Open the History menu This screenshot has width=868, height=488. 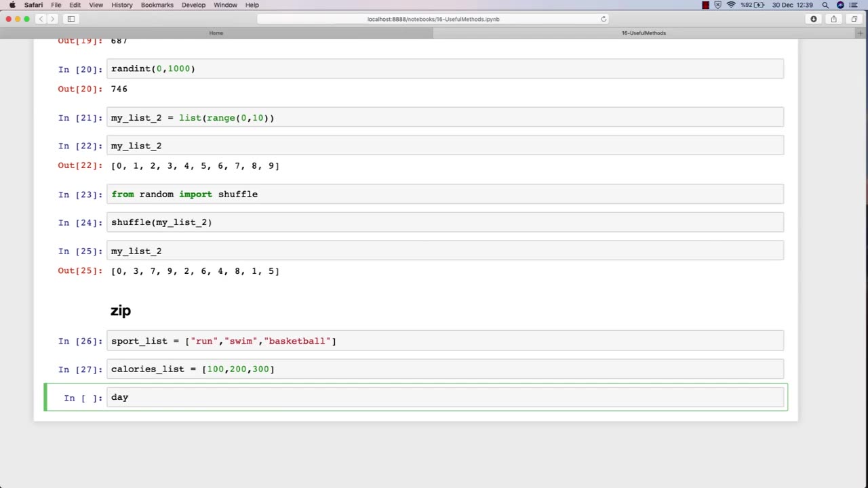tap(122, 5)
